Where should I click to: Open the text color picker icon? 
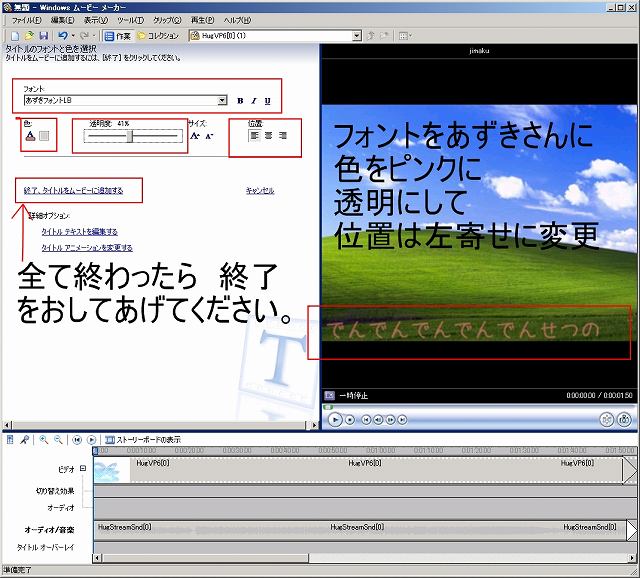click(31, 136)
